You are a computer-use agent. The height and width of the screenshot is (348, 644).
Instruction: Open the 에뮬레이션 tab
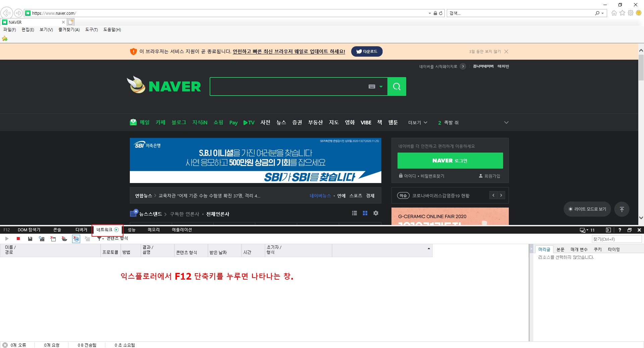(x=182, y=230)
